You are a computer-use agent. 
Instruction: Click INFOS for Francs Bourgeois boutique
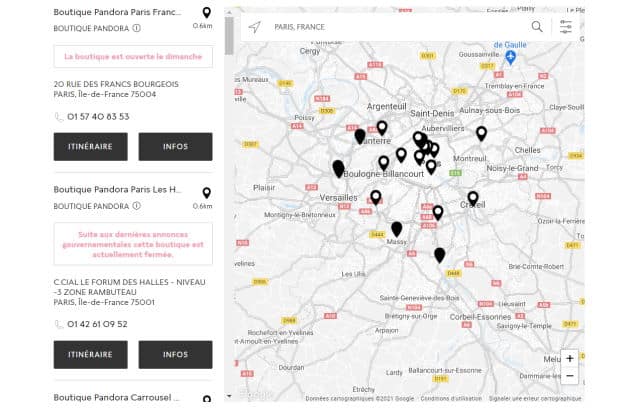coord(176,147)
